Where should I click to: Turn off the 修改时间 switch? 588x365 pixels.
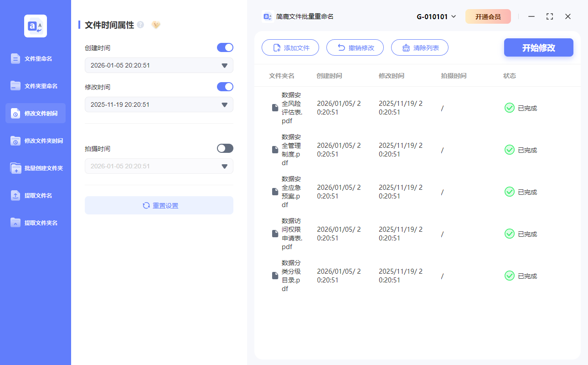tap(225, 86)
